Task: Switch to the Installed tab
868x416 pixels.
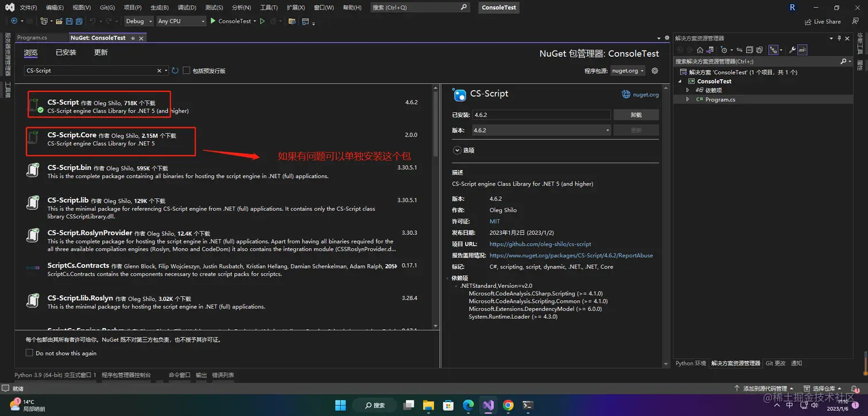Action: pos(66,52)
